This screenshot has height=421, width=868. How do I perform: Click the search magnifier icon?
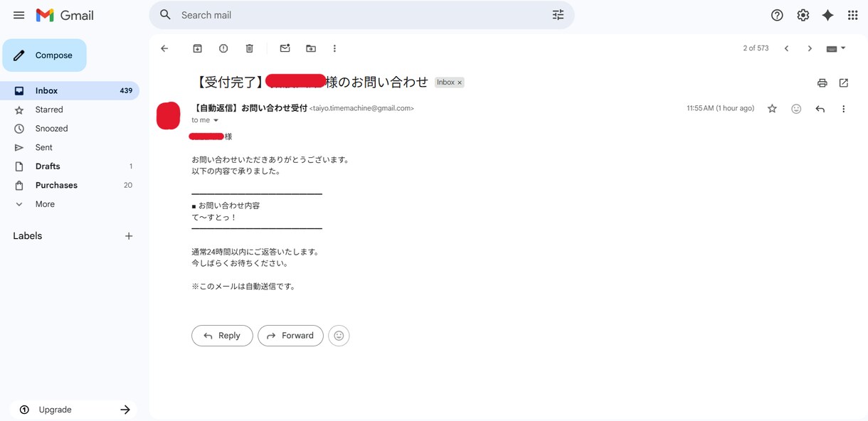point(166,15)
